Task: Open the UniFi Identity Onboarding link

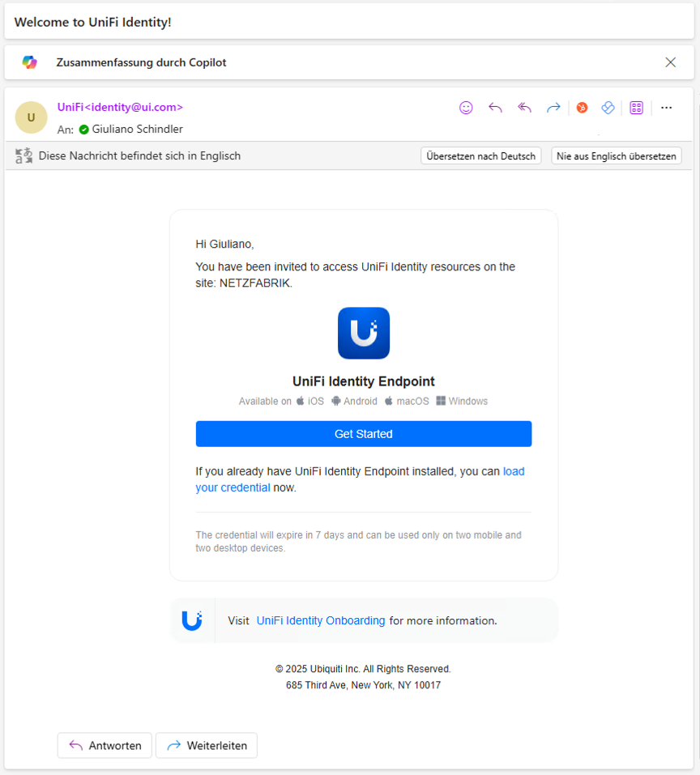Action: (x=321, y=621)
